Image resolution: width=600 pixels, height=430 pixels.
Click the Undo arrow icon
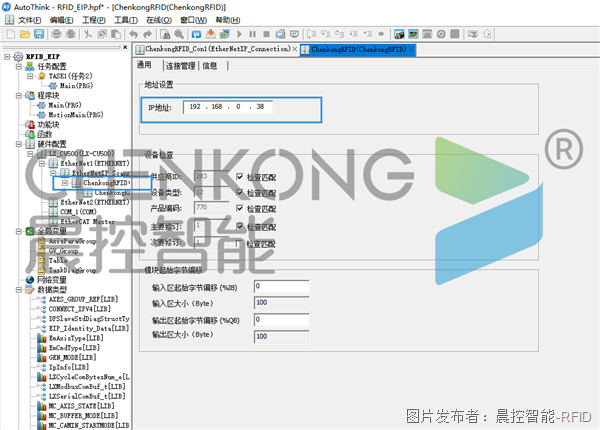tap(134, 34)
